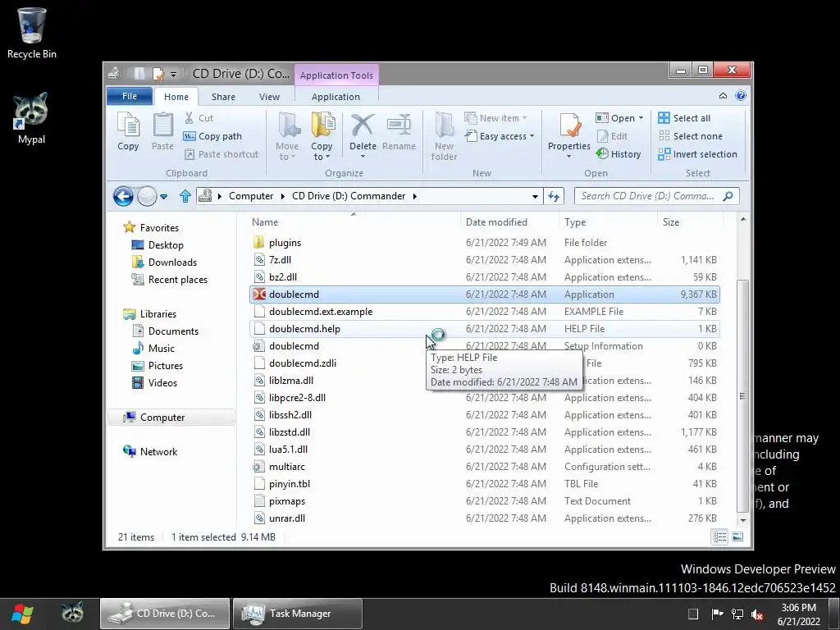Image resolution: width=840 pixels, height=630 pixels.
Task: Click Select none in ribbon
Action: 691,136
